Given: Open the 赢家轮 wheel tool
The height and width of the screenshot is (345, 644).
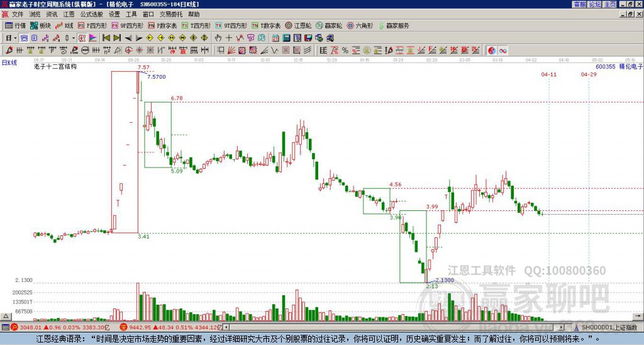Looking at the screenshot, I should pyautogui.click(x=329, y=25).
